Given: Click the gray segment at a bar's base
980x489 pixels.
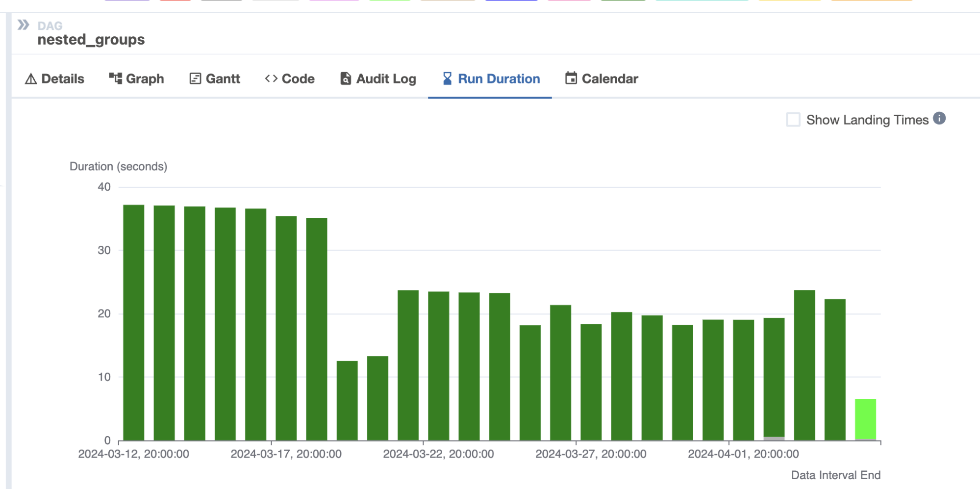Looking at the screenshot, I should click(774, 438).
